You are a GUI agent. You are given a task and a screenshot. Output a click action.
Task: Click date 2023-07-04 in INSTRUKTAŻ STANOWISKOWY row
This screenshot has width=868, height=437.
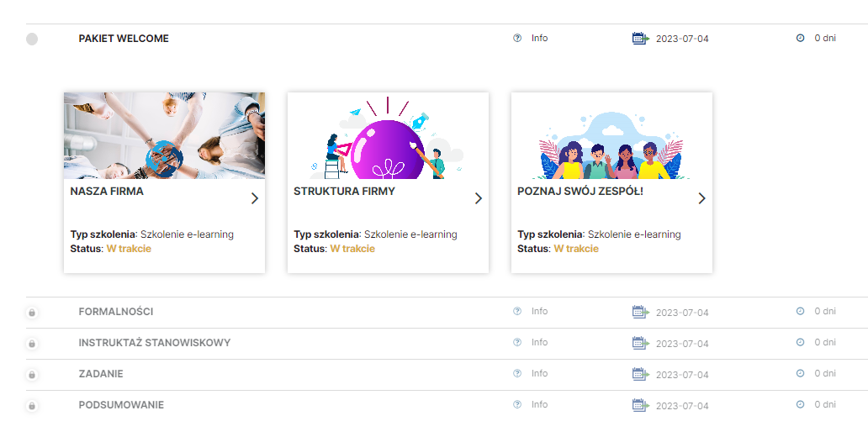[x=682, y=344]
